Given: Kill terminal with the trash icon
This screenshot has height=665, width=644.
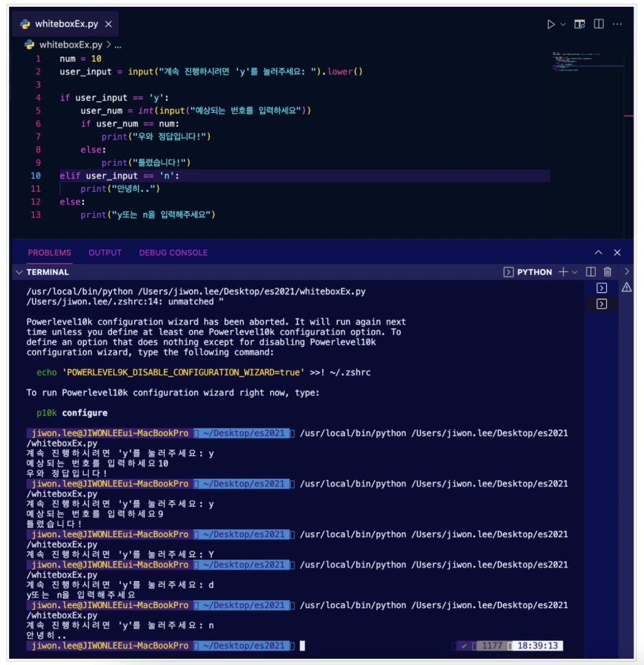Looking at the screenshot, I should pyautogui.click(x=608, y=272).
